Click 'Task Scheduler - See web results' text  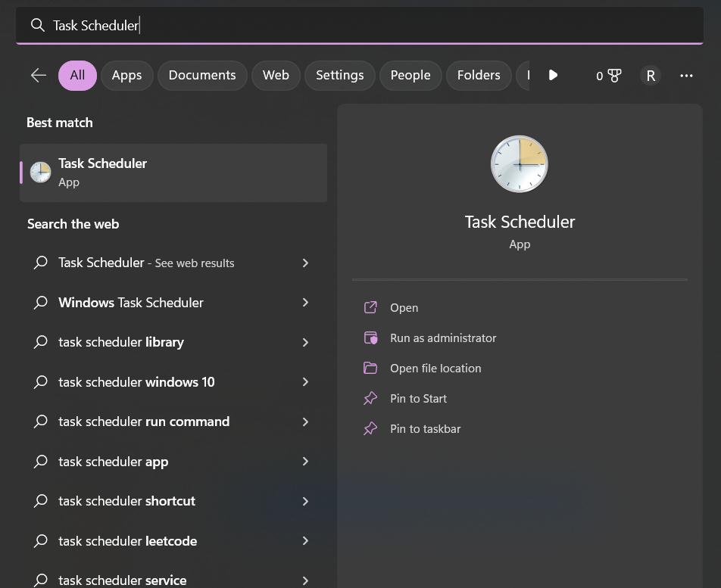146,263
